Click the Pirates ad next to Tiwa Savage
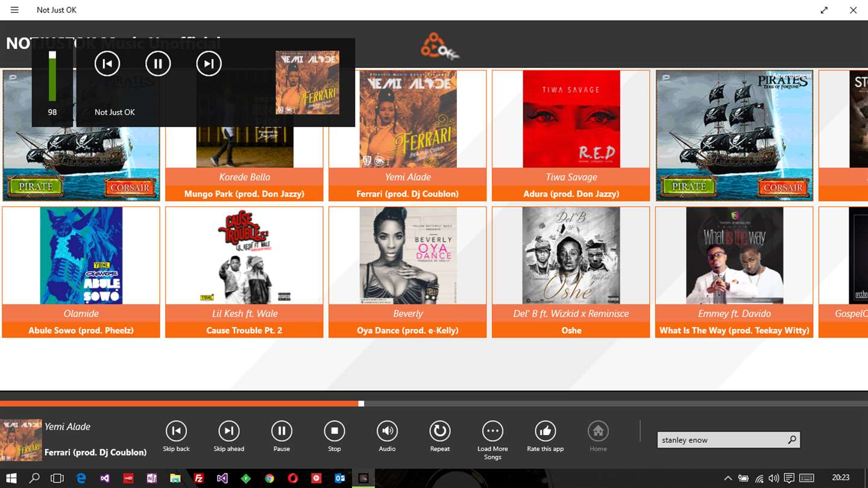This screenshot has width=868, height=488. click(734, 136)
